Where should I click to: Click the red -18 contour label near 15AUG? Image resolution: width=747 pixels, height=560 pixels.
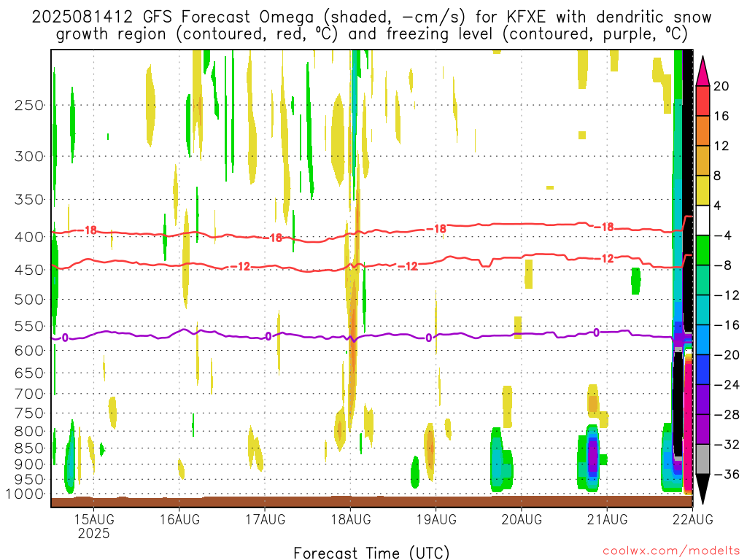[x=88, y=230]
